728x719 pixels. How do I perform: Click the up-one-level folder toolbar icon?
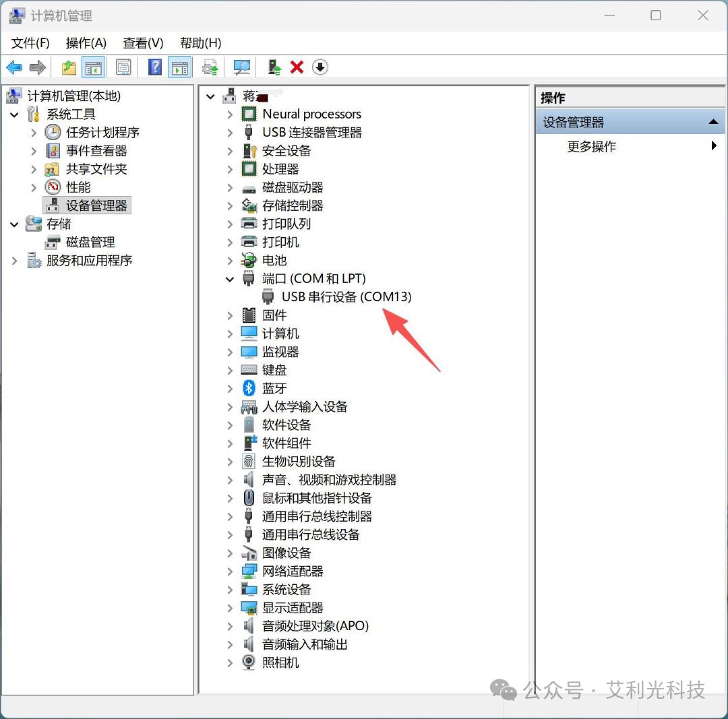69,68
